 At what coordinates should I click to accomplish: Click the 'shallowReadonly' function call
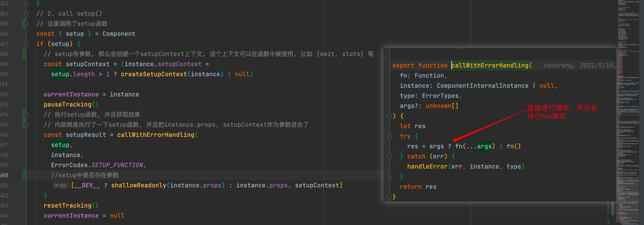[x=139, y=185]
